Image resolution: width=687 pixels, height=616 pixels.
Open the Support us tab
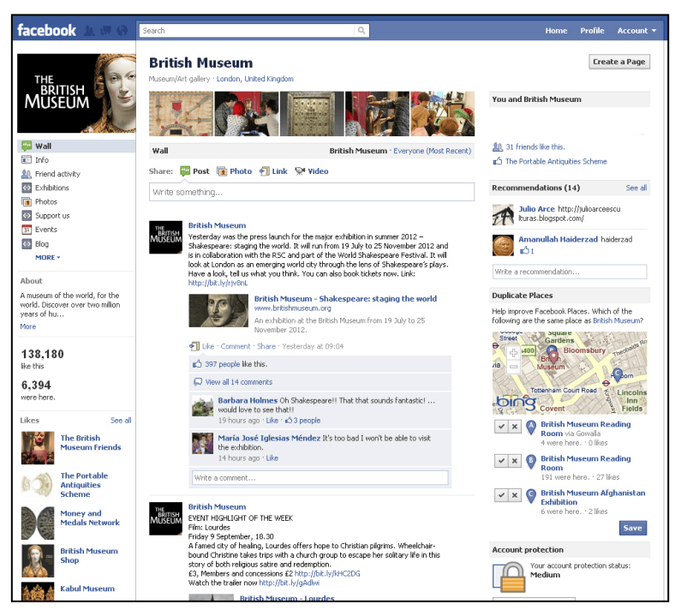(52, 216)
